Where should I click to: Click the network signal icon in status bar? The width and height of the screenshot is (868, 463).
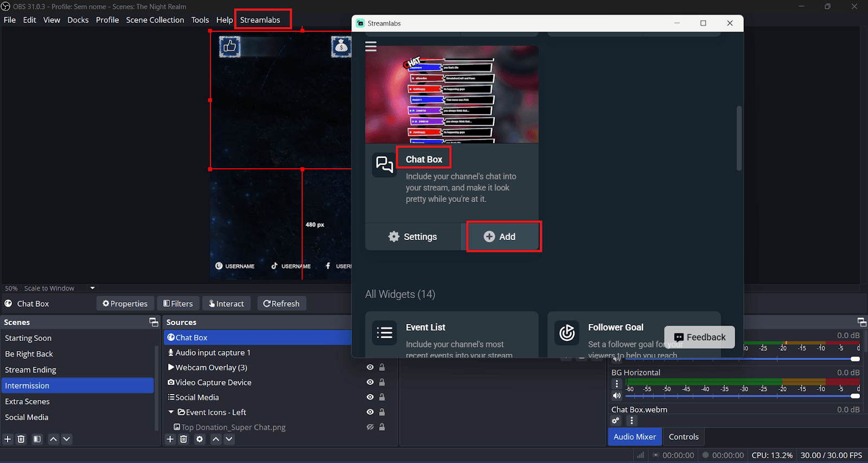(641, 455)
